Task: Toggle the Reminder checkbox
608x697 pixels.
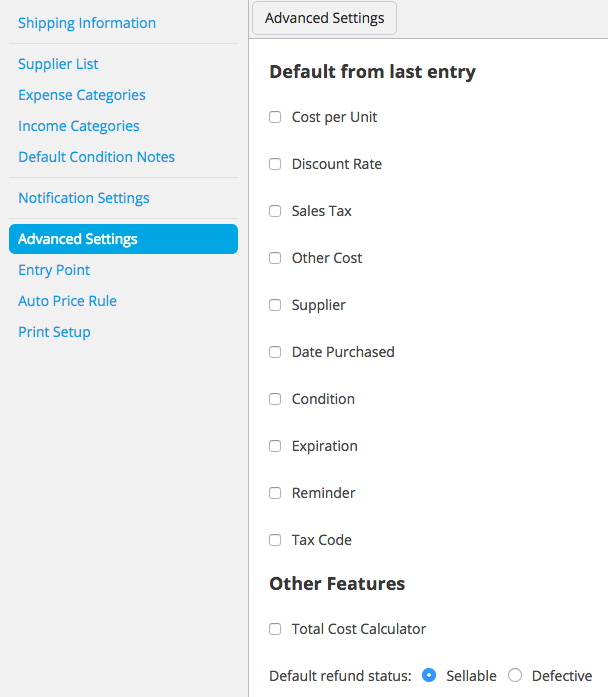Action: [275, 493]
